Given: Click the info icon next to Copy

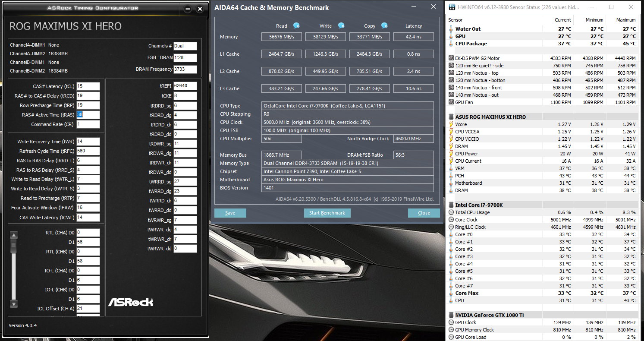Looking at the screenshot, I should click(384, 25).
